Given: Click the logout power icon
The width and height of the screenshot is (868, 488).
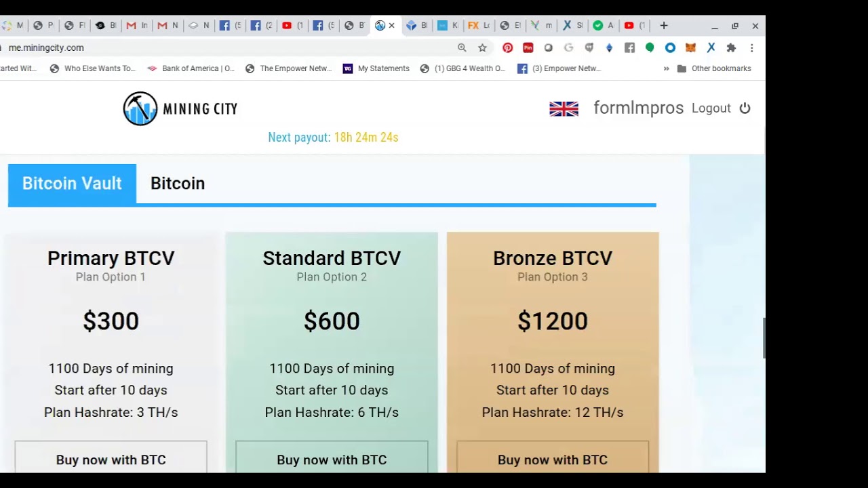Looking at the screenshot, I should click(745, 108).
